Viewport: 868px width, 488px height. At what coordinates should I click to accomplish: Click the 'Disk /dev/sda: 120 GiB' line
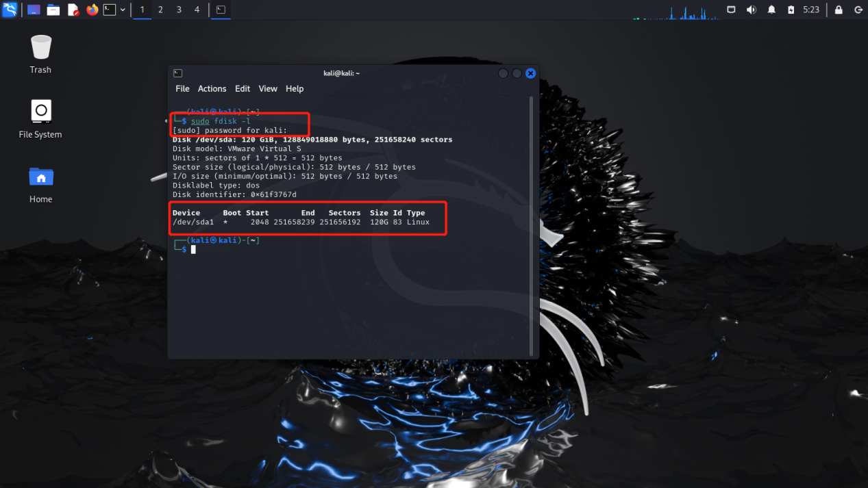(x=312, y=140)
